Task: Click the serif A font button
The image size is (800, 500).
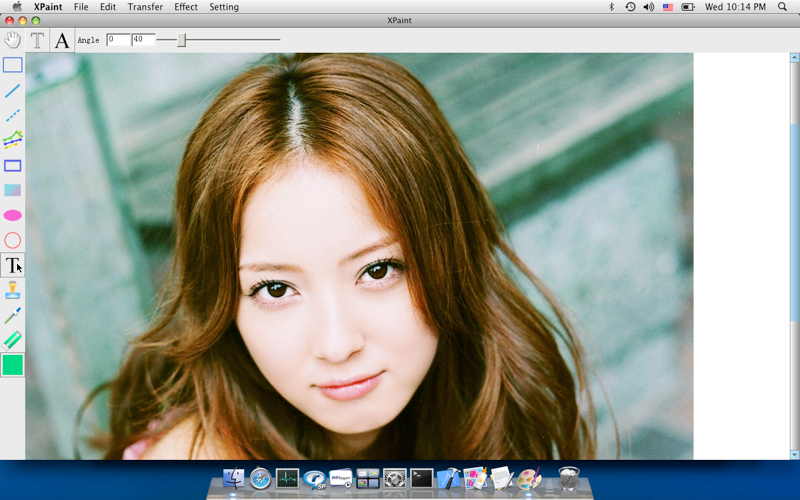Action: (x=62, y=40)
